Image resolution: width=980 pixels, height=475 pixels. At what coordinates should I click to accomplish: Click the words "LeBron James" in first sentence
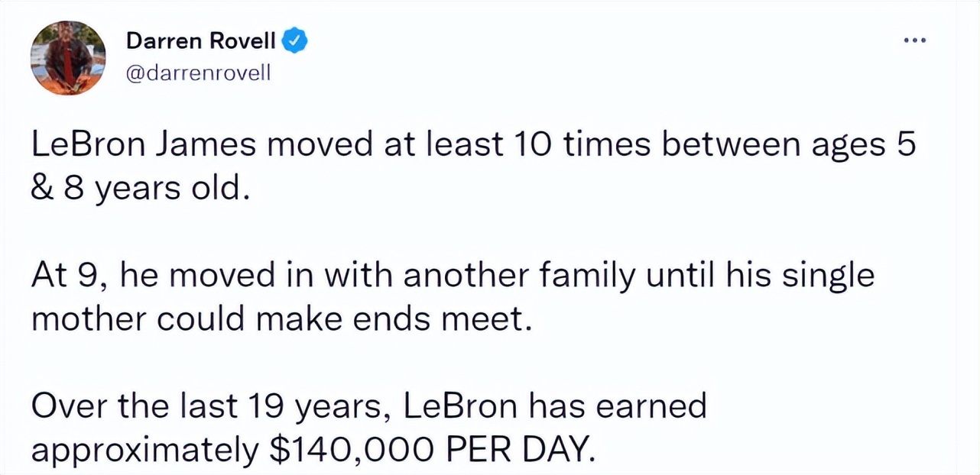pyautogui.click(x=144, y=147)
